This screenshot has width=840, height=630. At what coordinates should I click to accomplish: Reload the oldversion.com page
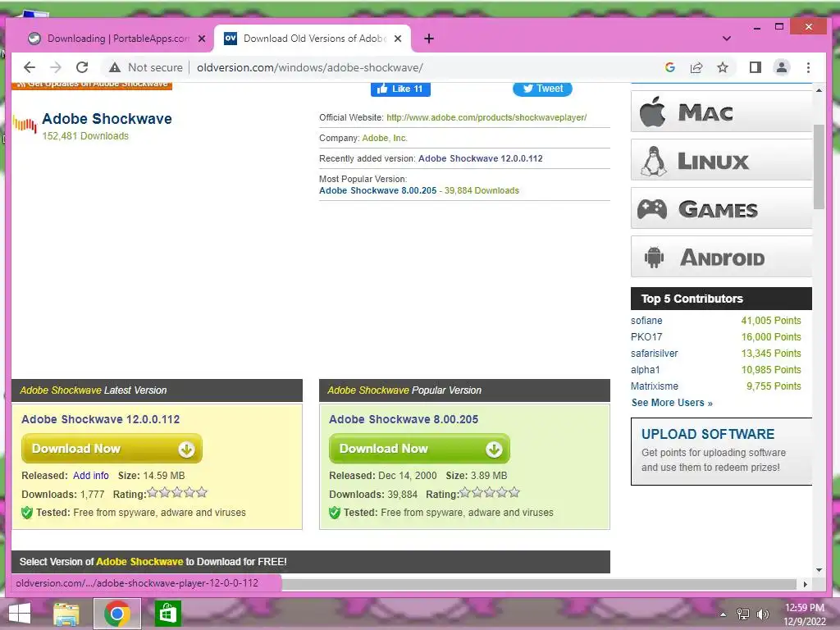tap(82, 67)
